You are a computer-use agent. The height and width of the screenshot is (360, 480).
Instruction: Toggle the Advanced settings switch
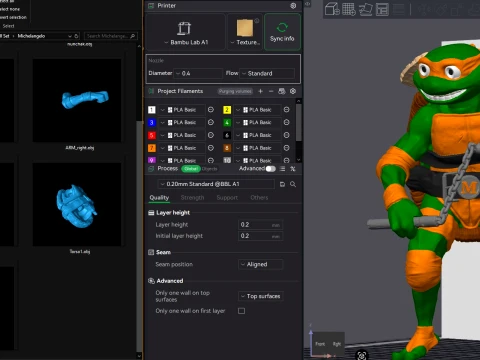(x=271, y=169)
